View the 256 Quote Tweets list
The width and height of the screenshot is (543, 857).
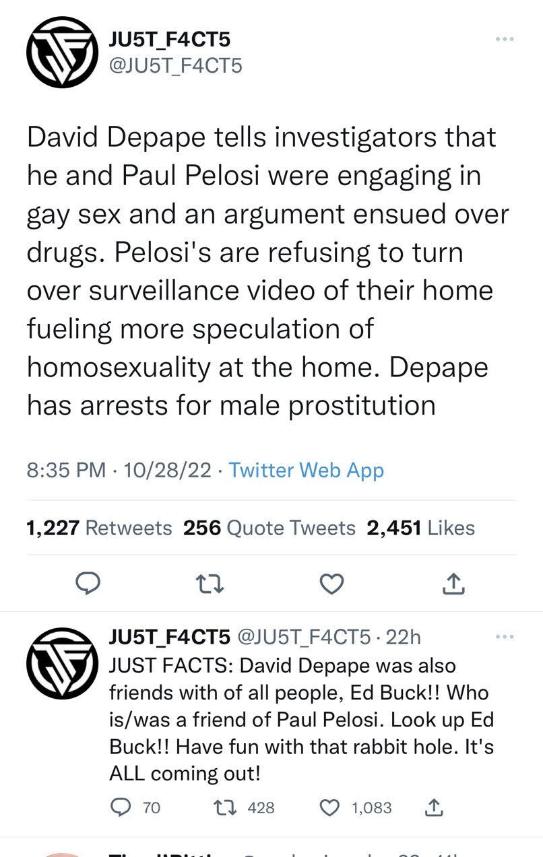coord(269,528)
